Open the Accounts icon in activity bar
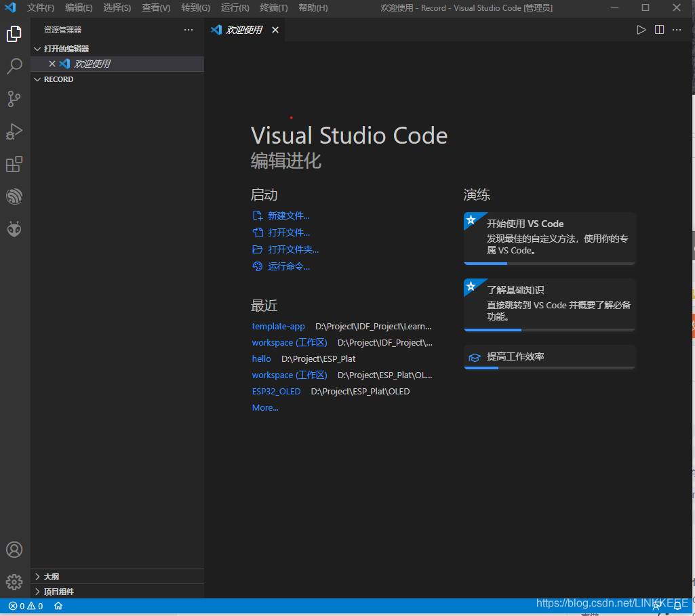The height and width of the screenshot is (616, 695). click(14, 550)
